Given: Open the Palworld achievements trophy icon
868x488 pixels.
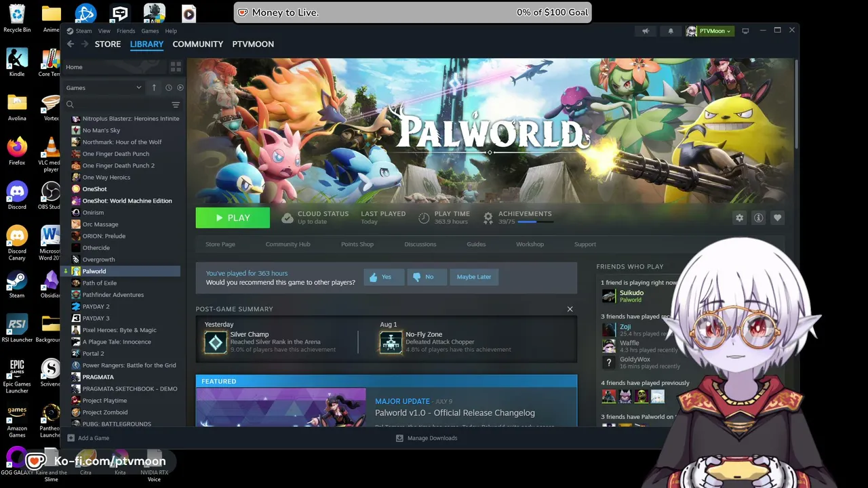Looking at the screenshot, I should pyautogui.click(x=488, y=218).
